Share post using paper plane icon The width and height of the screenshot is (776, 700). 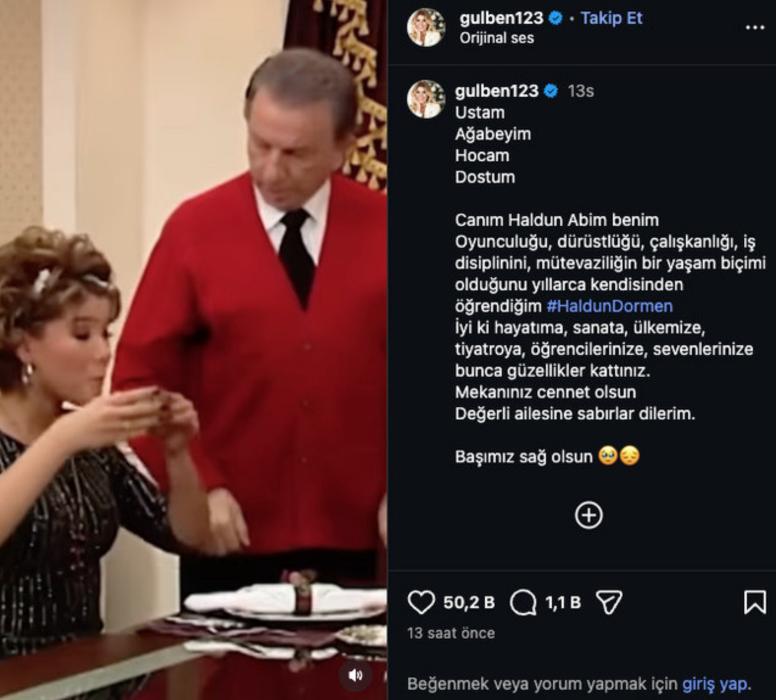point(609,603)
